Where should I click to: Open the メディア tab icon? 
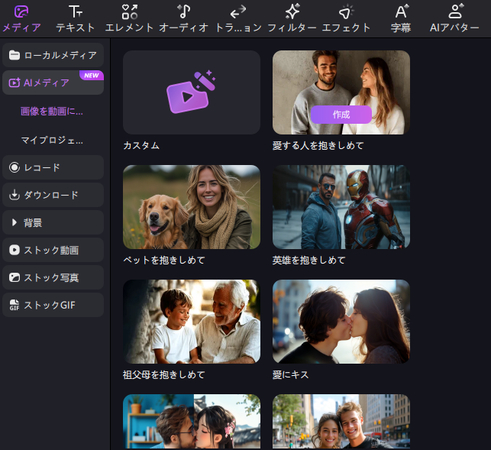click(x=21, y=11)
